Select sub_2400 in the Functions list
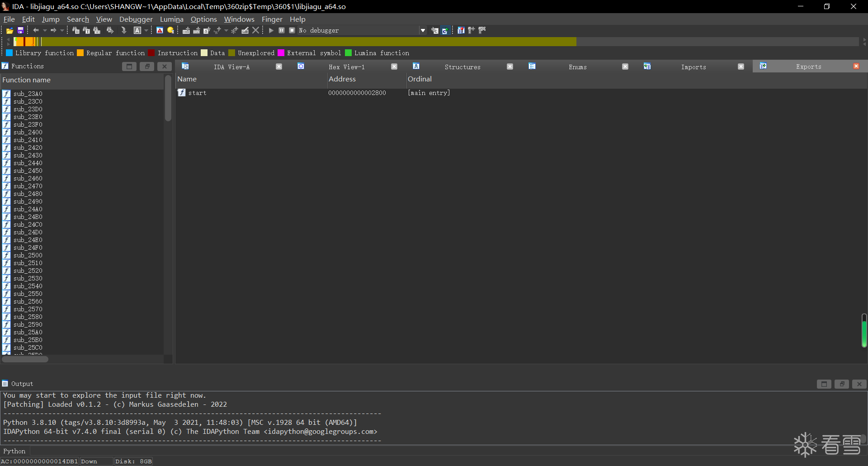 pyautogui.click(x=28, y=132)
